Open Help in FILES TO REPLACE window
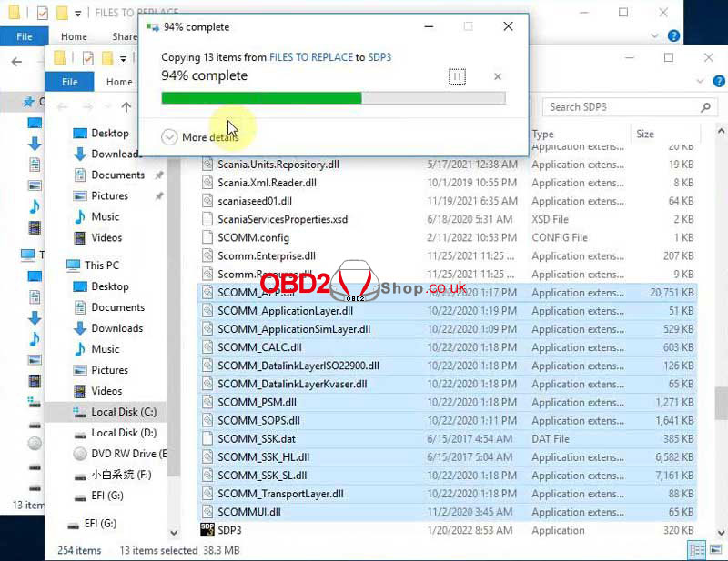The width and height of the screenshot is (728, 561). (x=673, y=35)
